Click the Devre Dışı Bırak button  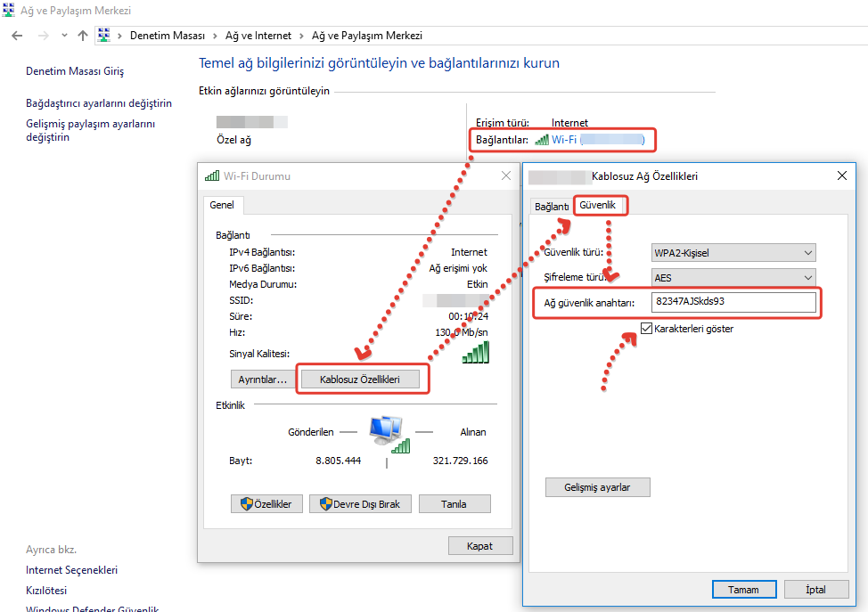361,504
